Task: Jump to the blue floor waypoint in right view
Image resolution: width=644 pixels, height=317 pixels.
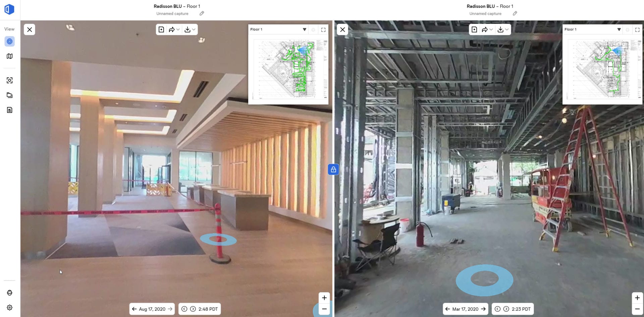Action: pos(484,279)
